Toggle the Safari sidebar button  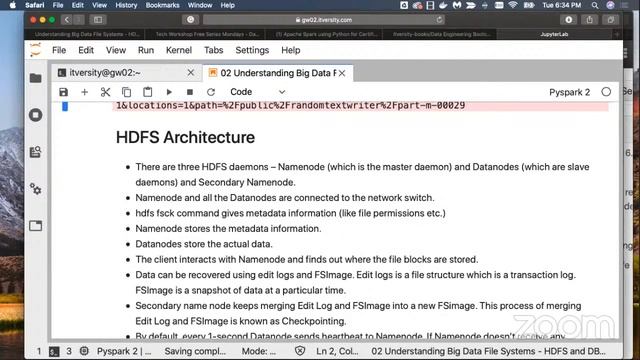pos(98,20)
